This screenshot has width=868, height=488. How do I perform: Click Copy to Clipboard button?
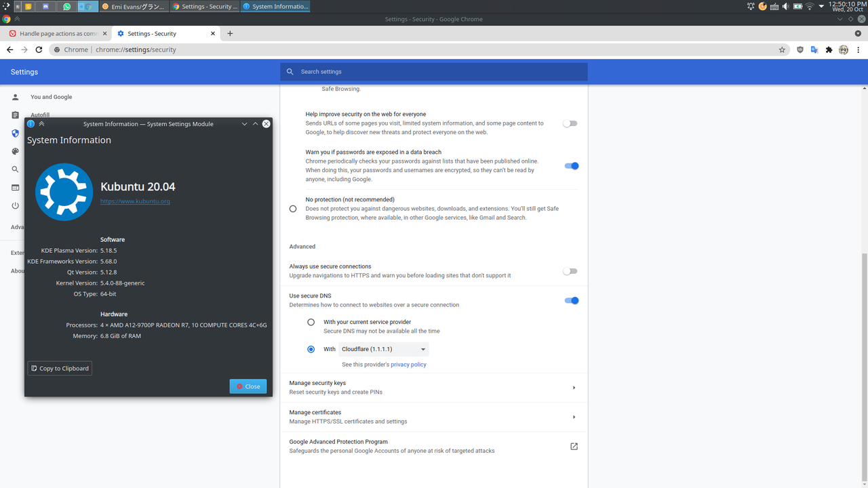(x=60, y=368)
